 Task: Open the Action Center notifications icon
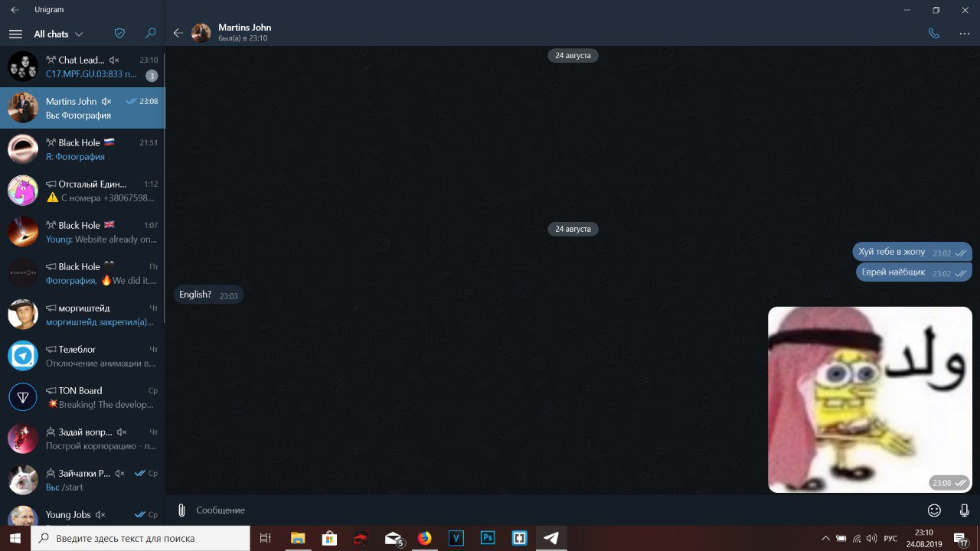coord(960,538)
